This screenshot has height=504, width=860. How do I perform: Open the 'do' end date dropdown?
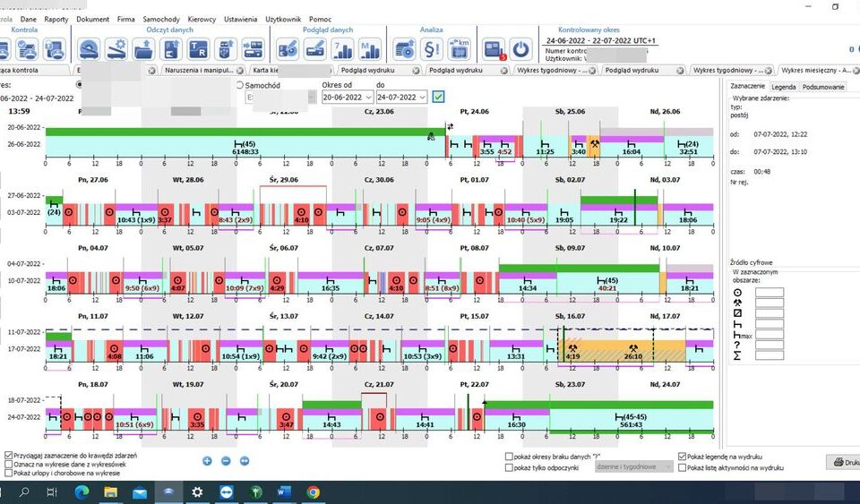[x=423, y=97]
